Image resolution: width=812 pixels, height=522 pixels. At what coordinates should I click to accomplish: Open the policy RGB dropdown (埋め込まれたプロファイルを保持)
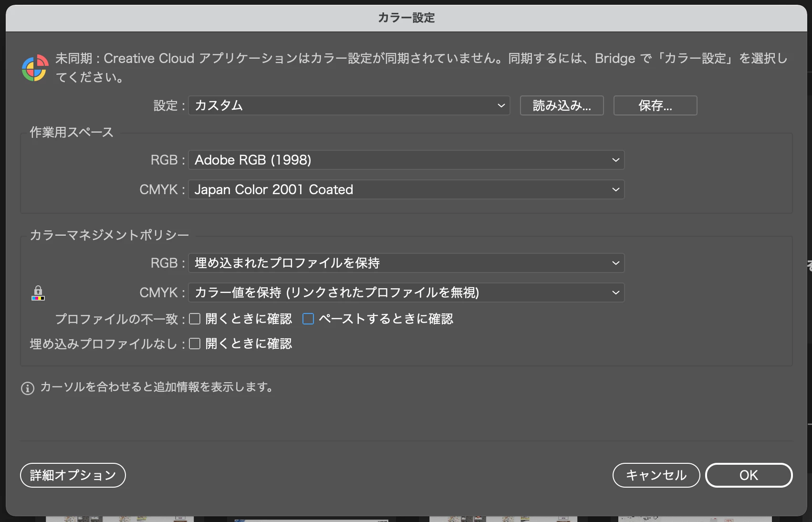406,263
